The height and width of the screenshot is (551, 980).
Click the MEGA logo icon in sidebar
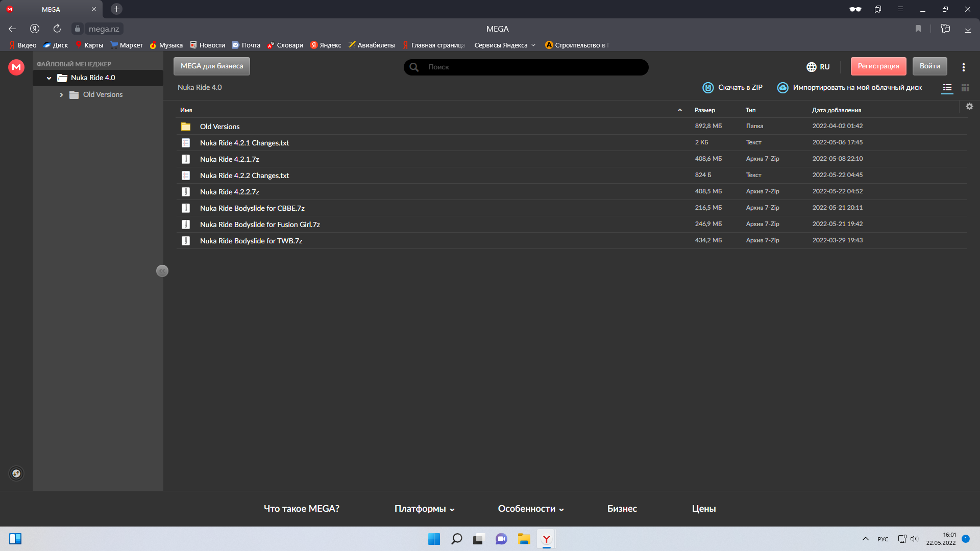point(16,67)
